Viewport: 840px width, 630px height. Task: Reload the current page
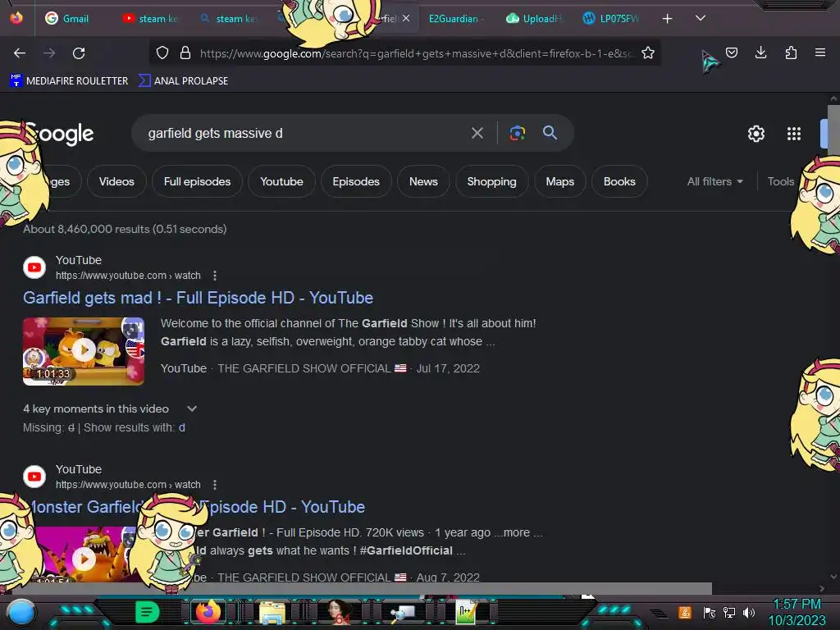pyautogui.click(x=79, y=53)
